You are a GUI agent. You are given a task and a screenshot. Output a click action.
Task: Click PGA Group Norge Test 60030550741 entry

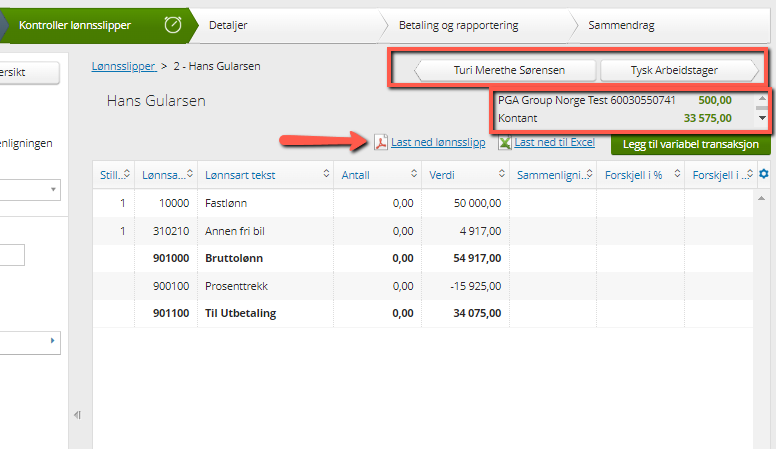coord(586,100)
